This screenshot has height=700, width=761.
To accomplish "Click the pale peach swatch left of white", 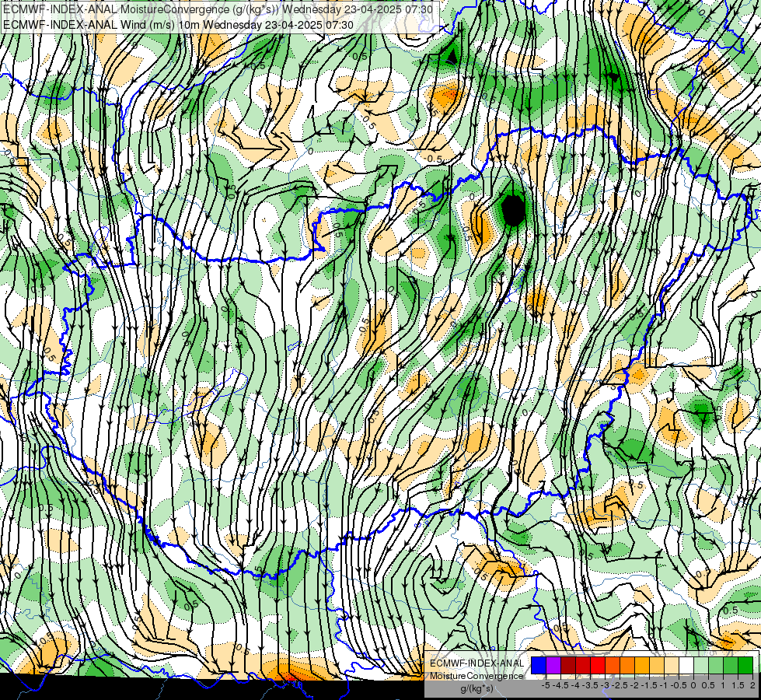I will pos(672,665).
